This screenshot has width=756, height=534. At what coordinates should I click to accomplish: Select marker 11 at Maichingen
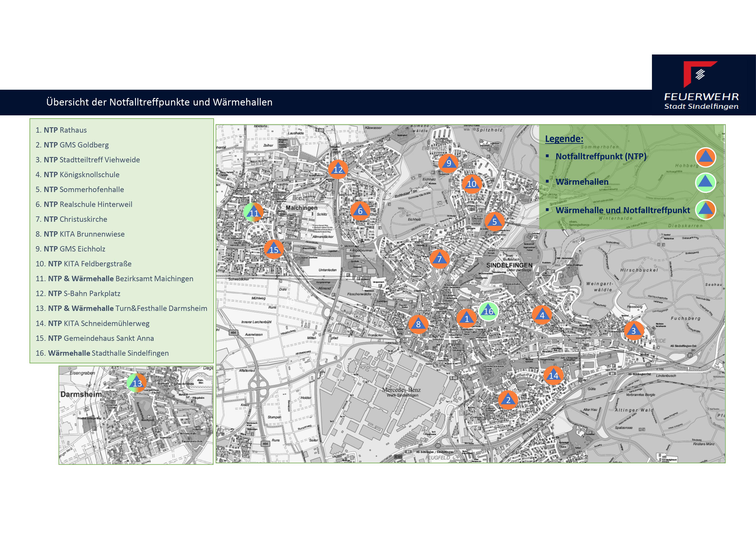click(254, 213)
